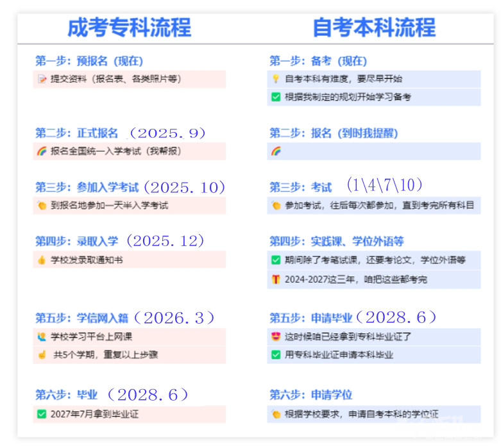Select the thumbs-up icon by 学校发录取通知书
Screen dimensions: 501x448
[x=42, y=260]
